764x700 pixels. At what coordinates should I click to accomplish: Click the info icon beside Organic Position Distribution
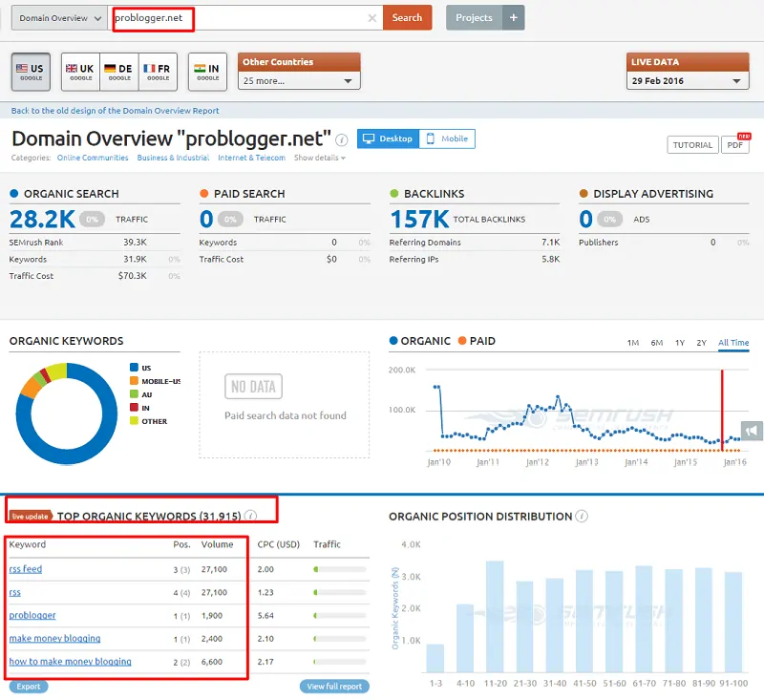click(x=582, y=516)
